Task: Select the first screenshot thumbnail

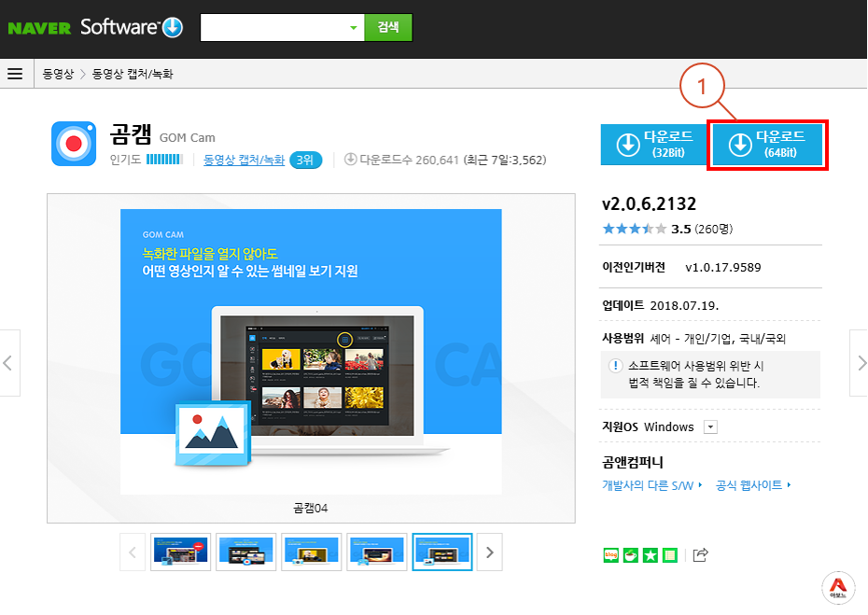Action: 180,552
